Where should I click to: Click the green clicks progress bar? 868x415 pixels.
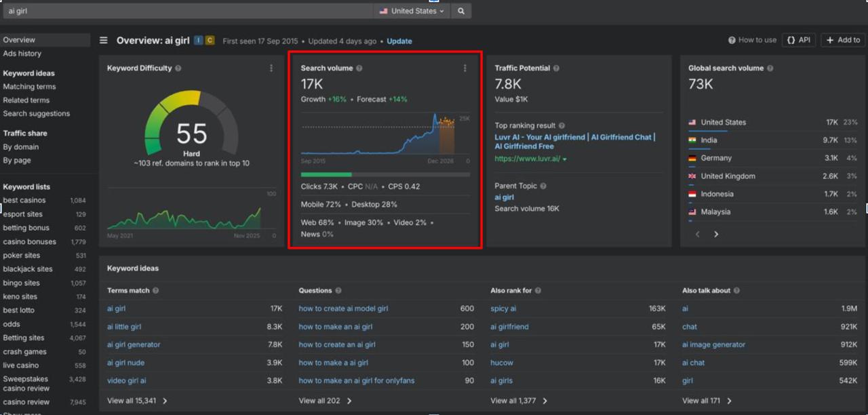326,174
